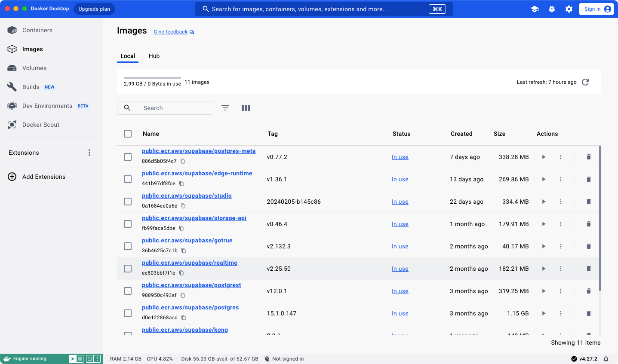618x364 pixels.
Task: Copy the edge-runtime image ID 441b97df8fce
Action: [x=181, y=184]
